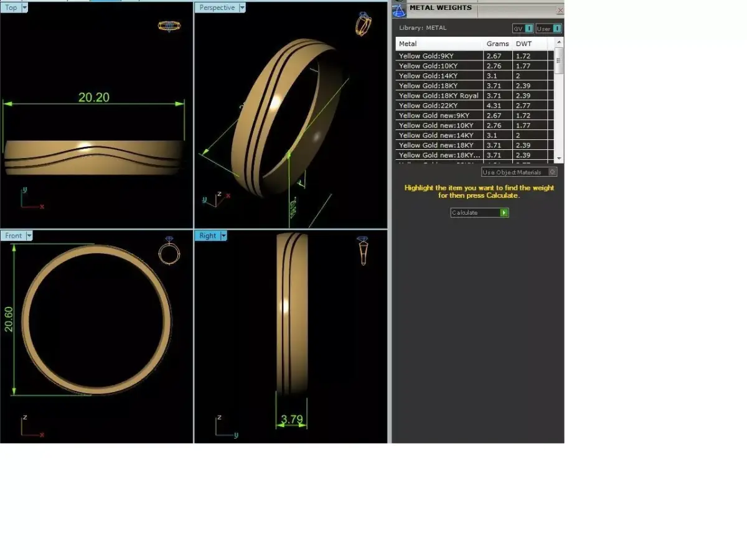The height and width of the screenshot is (560, 747).
Task: Open the Top viewport dropdown arrow
Action: coord(25,7)
